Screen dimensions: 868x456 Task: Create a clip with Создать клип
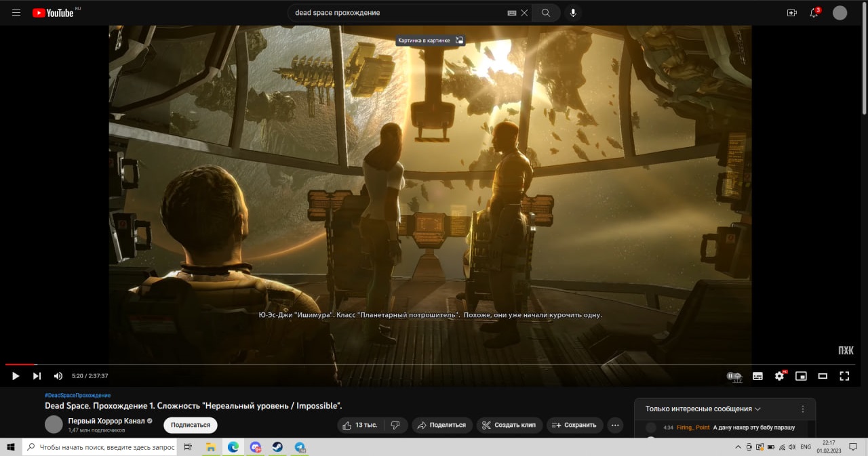coord(509,425)
